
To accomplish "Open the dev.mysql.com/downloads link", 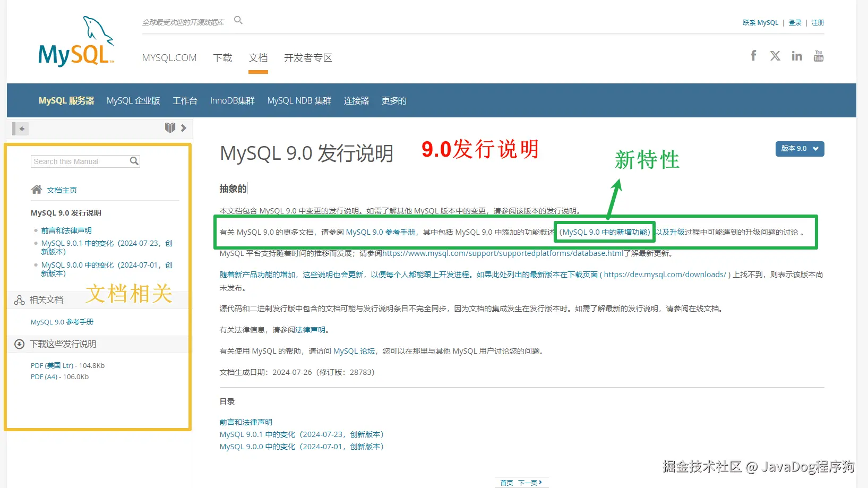I will (x=665, y=275).
